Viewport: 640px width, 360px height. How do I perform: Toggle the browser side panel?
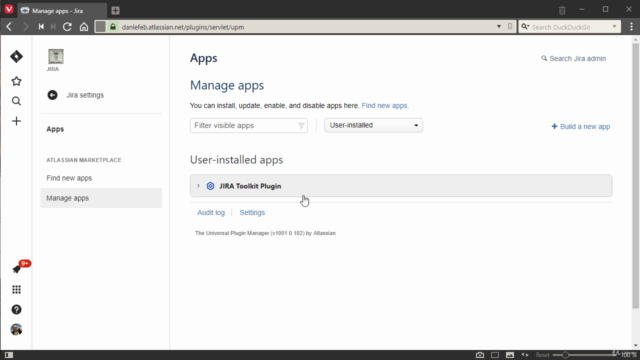[x=9, y=355]
